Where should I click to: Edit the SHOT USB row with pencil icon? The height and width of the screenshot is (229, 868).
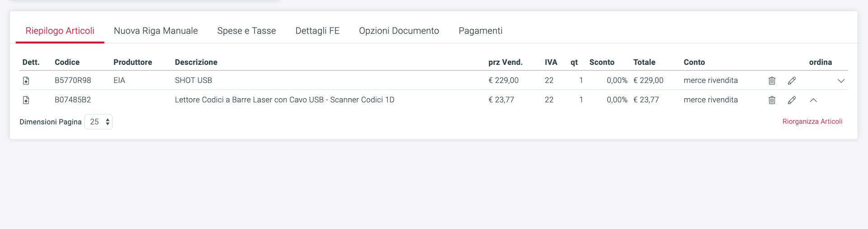pos(792,81)
